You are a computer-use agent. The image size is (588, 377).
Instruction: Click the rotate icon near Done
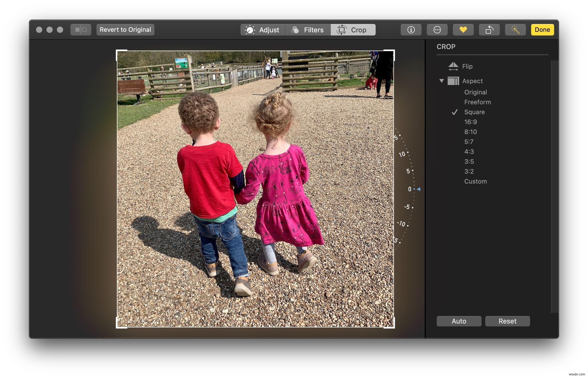(489, 29)
